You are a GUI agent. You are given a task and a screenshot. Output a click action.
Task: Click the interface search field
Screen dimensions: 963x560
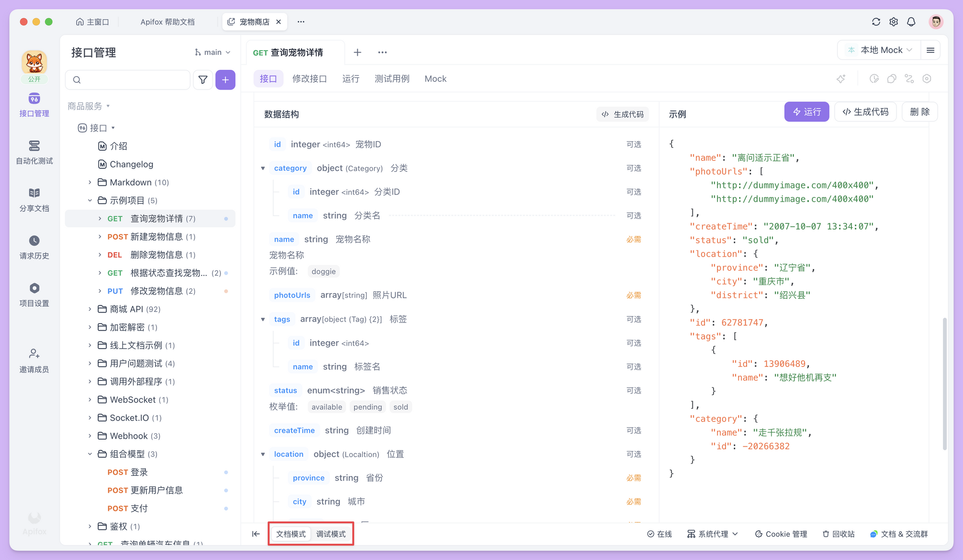click(128, 80)
